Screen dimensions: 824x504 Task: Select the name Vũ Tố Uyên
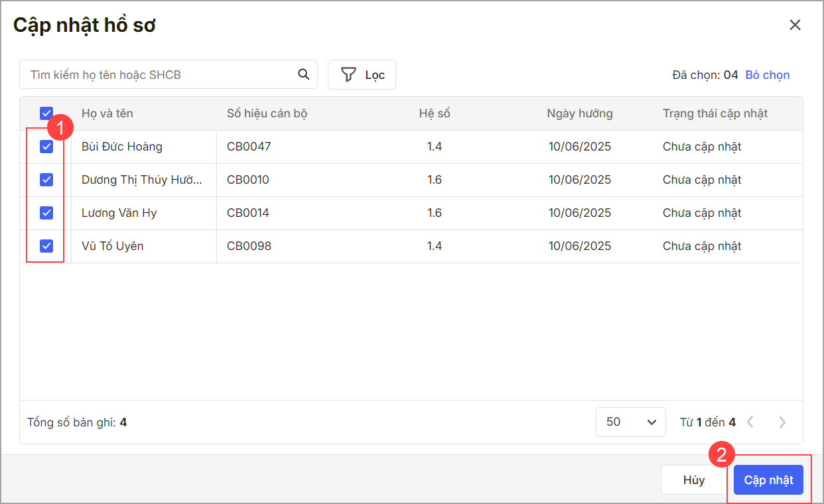coord(113,246)
